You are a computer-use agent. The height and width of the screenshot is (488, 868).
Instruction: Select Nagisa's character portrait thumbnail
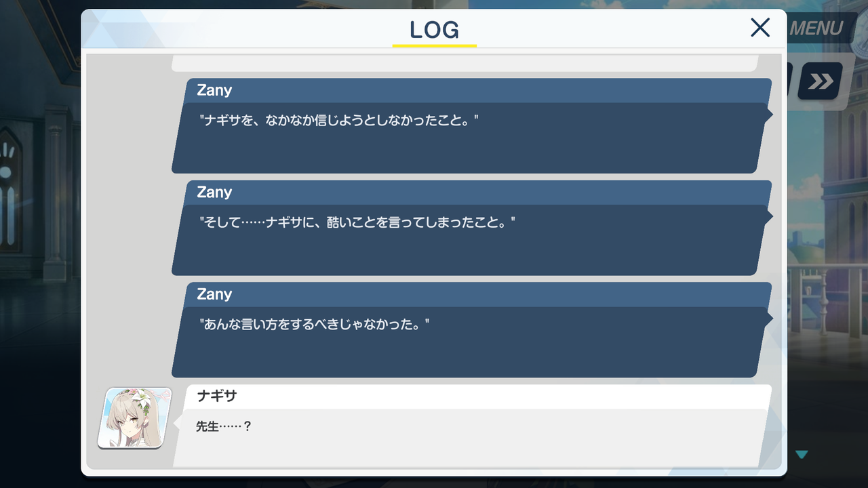(134, 418)
